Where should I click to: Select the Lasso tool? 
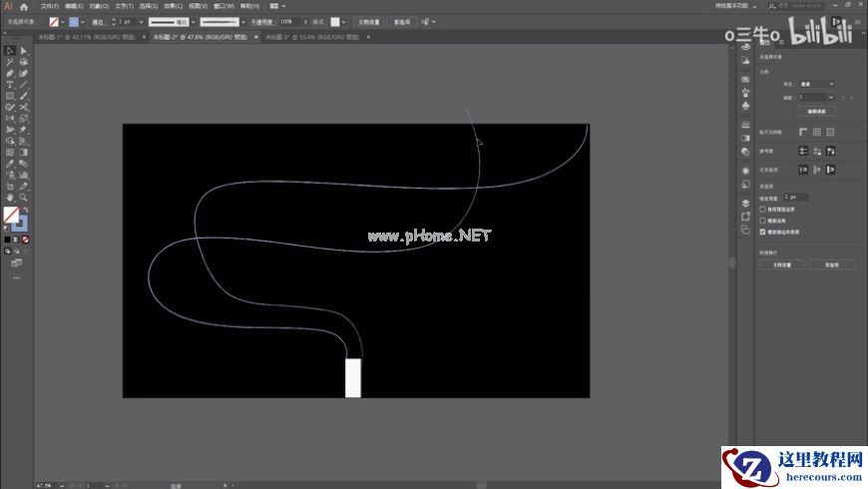click(23, 62)
